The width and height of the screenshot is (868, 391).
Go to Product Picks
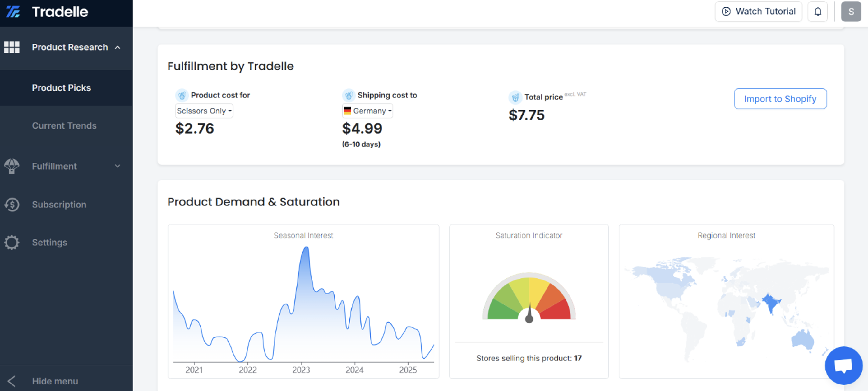click(61, 88)
